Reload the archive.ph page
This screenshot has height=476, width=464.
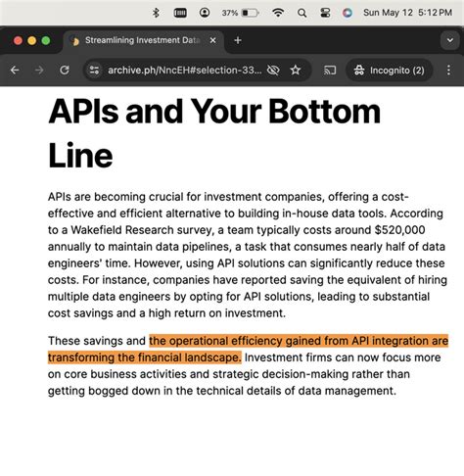coord(65,70)
